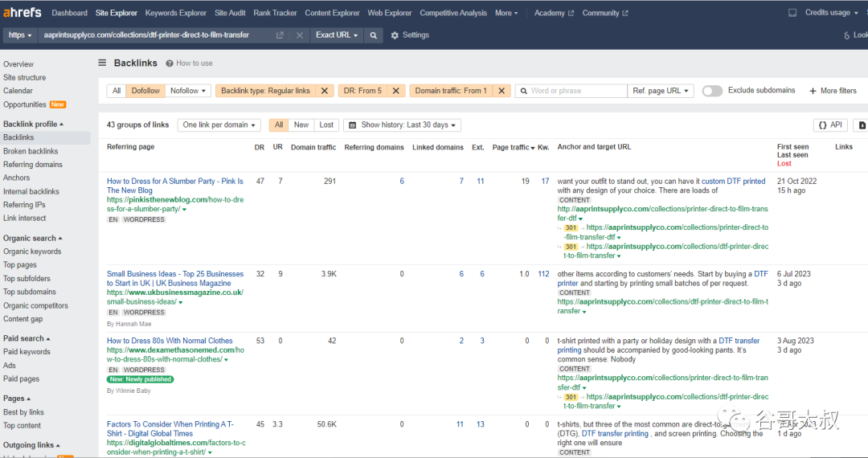Open Ref. page URL dropdown
This screenshot has width=868, height=458.
click(x=661, y=91)
